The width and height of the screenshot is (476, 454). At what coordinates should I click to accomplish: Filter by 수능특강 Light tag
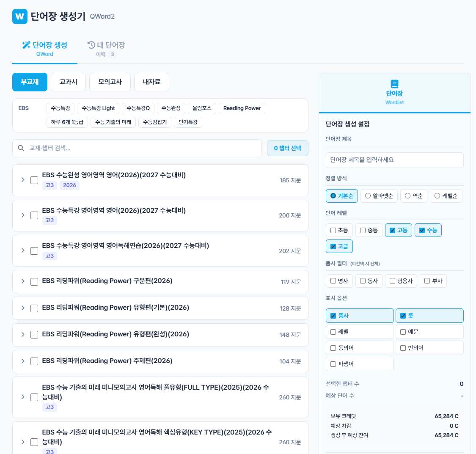coord(98,108)
